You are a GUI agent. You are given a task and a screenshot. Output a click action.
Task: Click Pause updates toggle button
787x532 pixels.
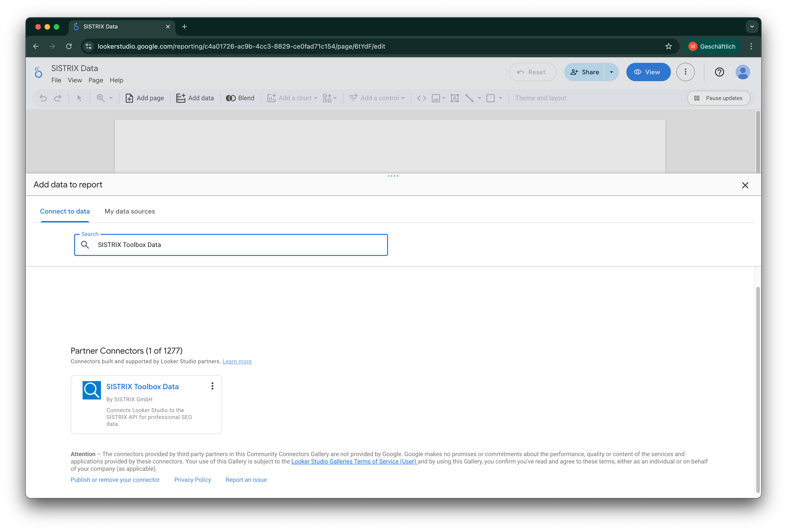(718, 98)
